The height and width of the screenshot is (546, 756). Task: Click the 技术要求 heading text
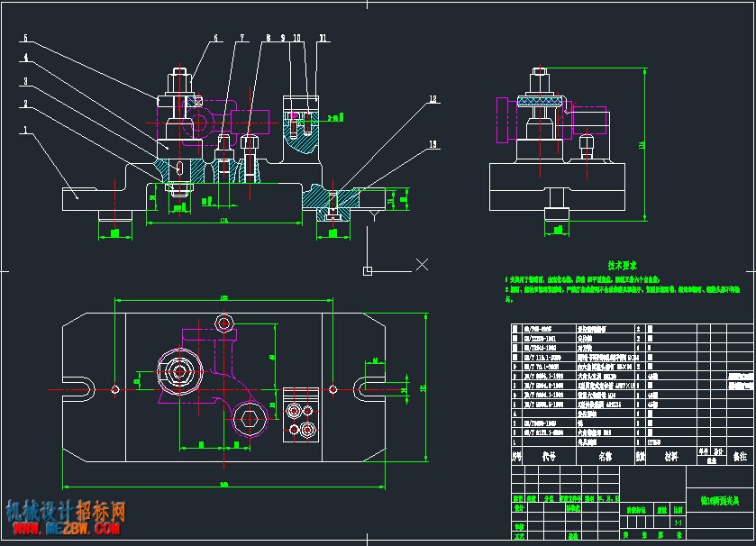point(622,265)
